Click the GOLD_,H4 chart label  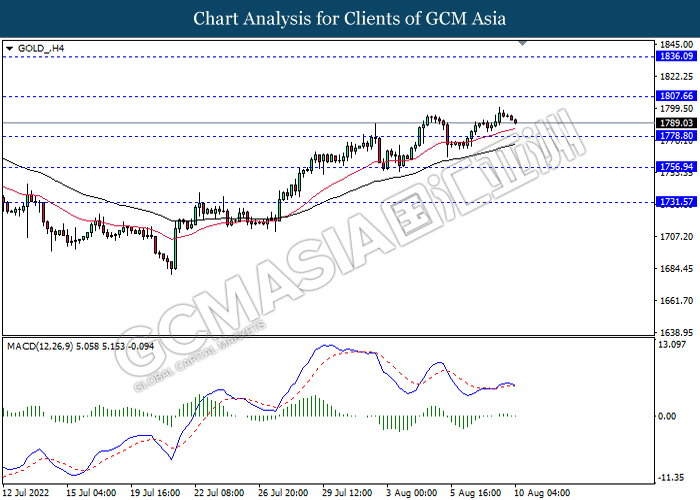[41, 48]
